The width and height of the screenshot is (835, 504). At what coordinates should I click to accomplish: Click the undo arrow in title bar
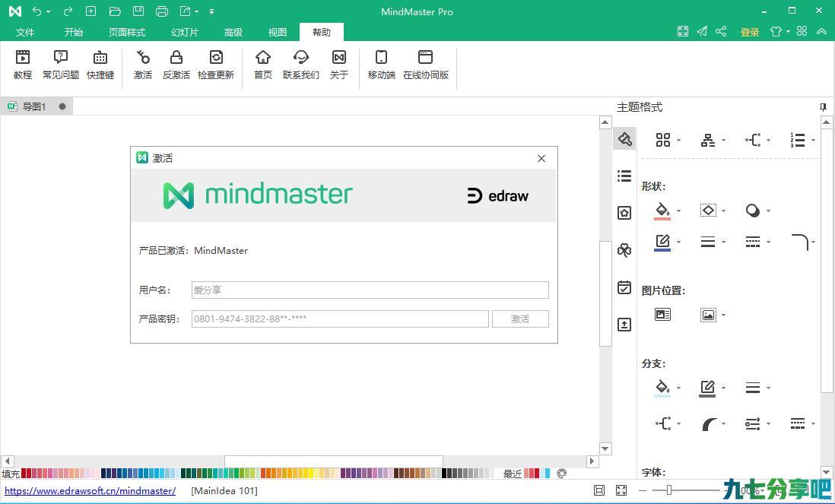[x=37, y=11]
